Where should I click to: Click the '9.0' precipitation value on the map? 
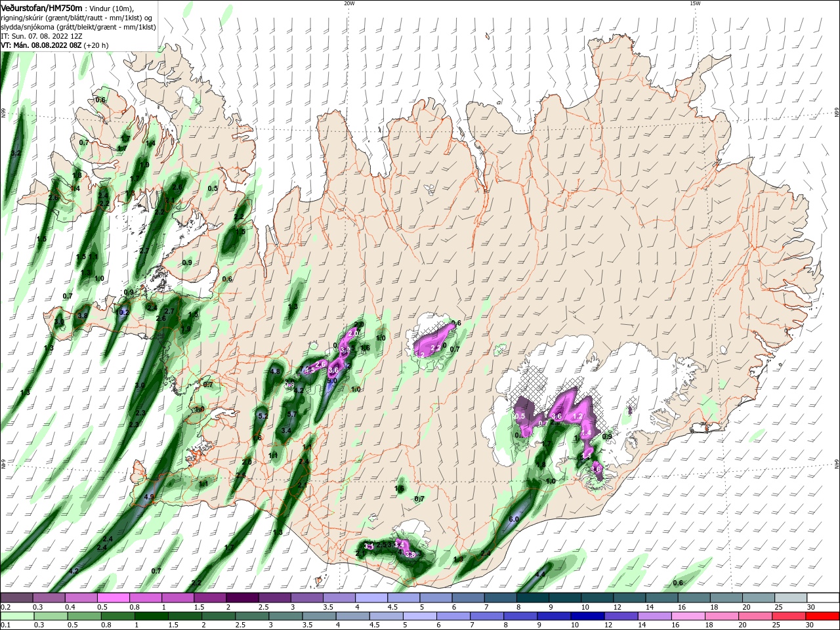[x=332, y=381]
